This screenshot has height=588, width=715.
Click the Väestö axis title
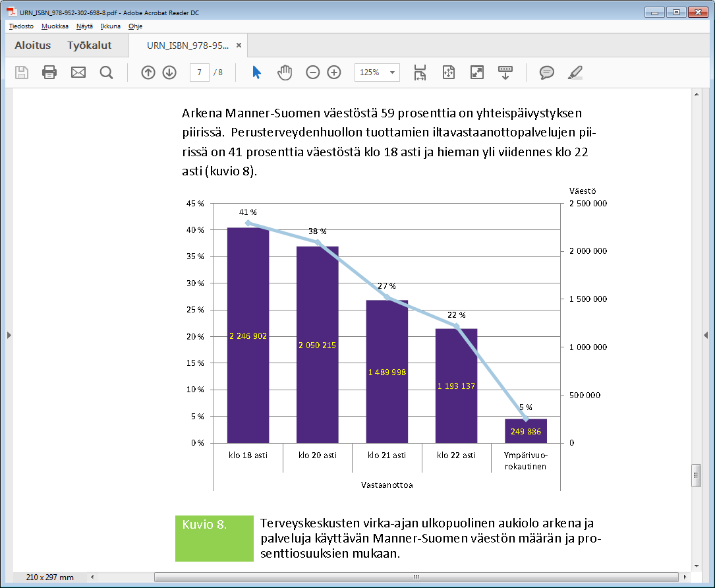pos(583,191)
